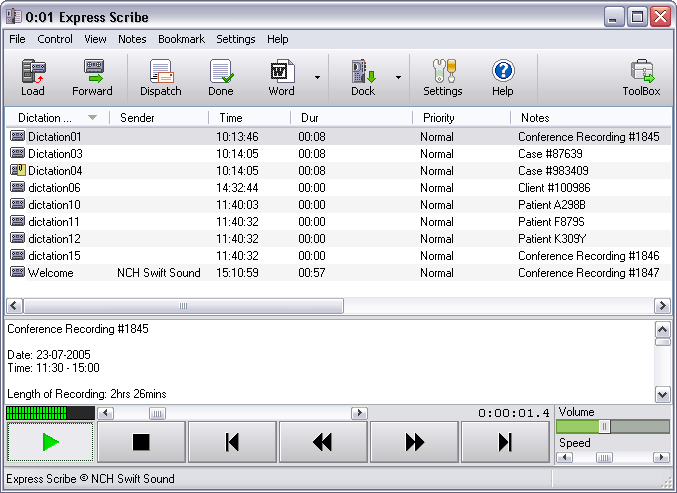Open the Settings toolbar icon
The width and height of the screenshot is (677, 493).
point(443,78)
